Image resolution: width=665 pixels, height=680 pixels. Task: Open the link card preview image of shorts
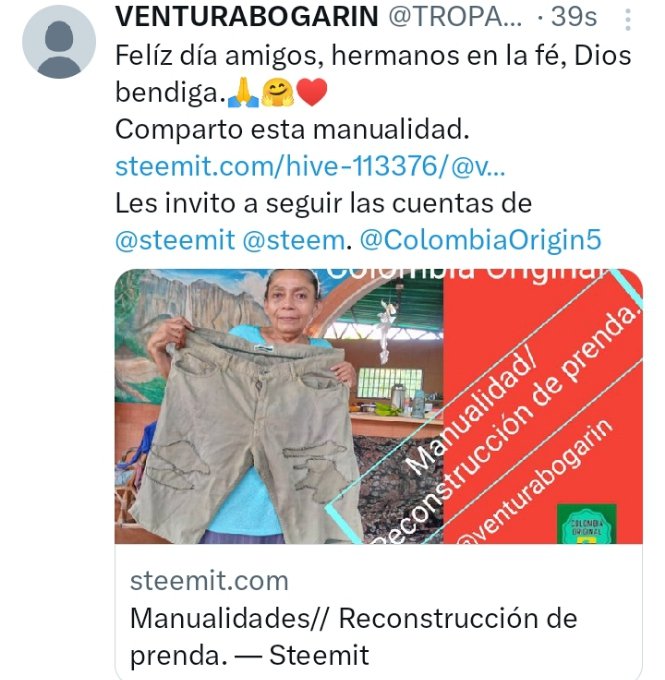coord(379,406)
